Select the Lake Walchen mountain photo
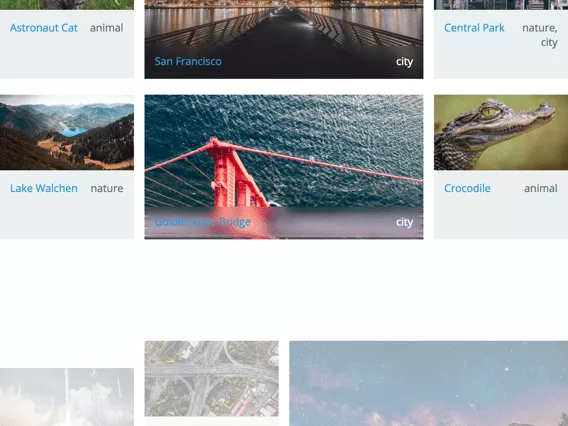This screenshot has width=568, height=426. click(67, 133)
